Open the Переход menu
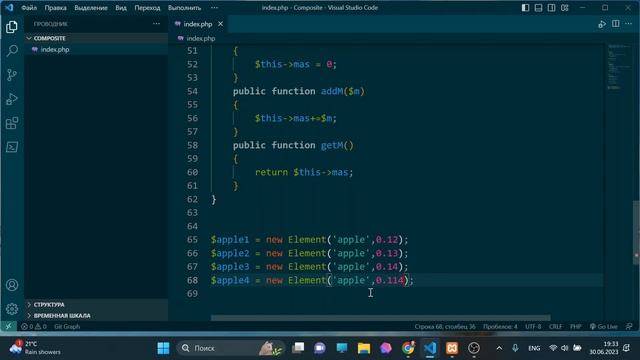Image resolution: width=640 pixels, height=360 pixels. click(147, 8)
